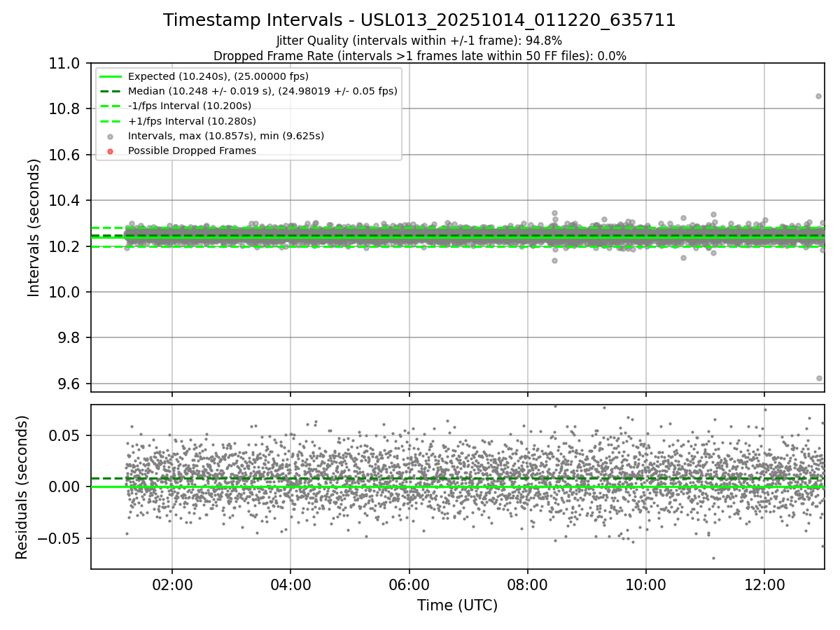Click the red dot marker in the legend
840x630 pixels.
pyautogui.click(x=111, y=150)
